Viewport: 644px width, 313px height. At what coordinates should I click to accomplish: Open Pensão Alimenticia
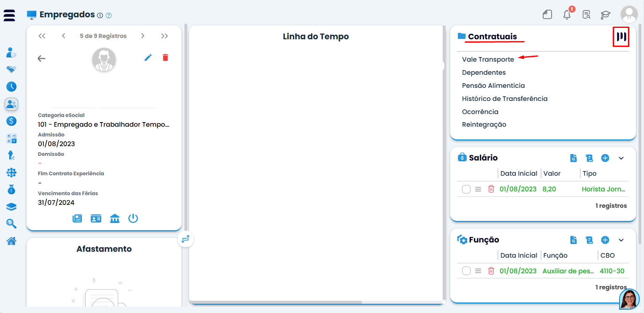pos(493,86)
